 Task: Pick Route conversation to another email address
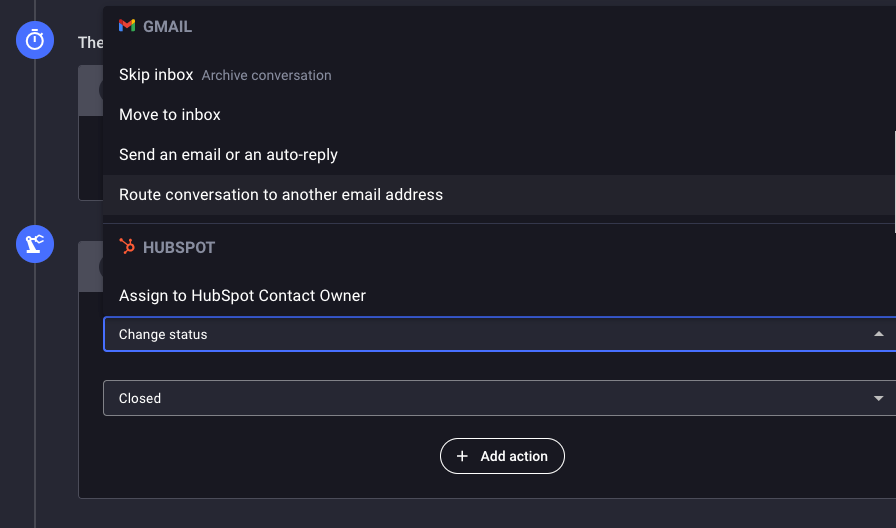tap(281, 195)
